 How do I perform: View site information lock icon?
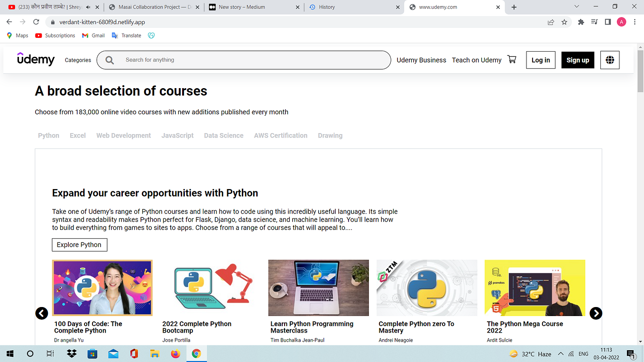52,22
